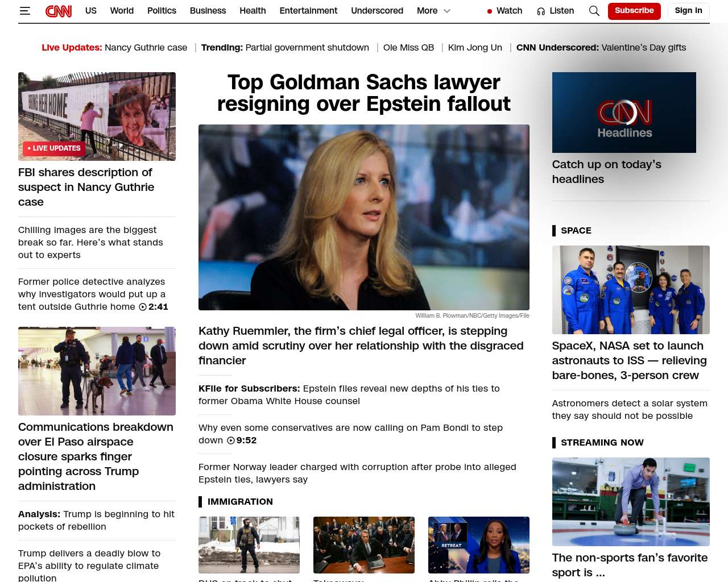Open the hamburger navigation menu

pyautogui.click(x=24, y=11)
